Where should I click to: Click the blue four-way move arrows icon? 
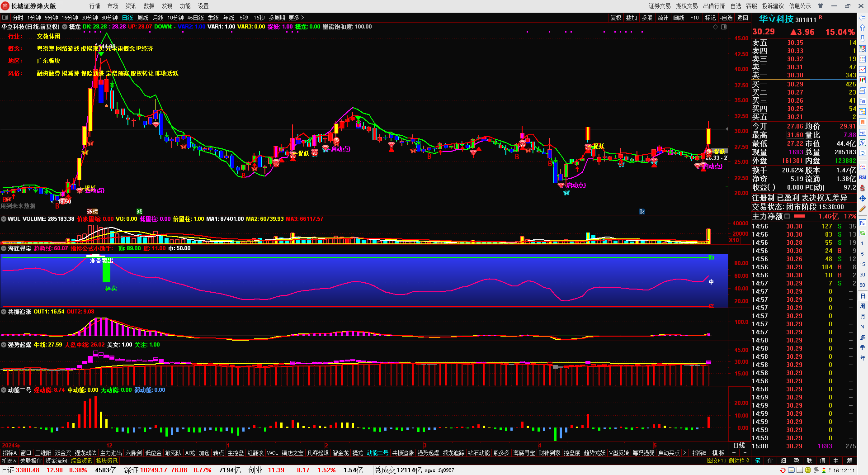click(862, 199)
